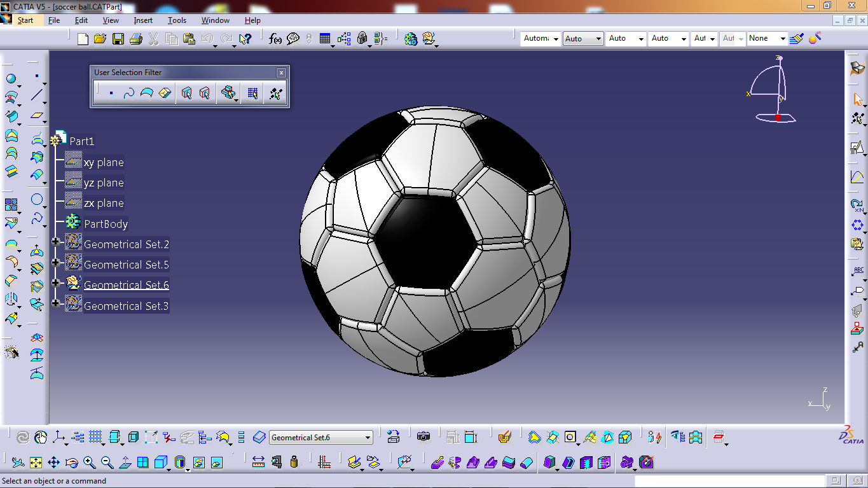This screenshot has width=868, height=488.
Task: Select the Pan tool
Action: 54,463
